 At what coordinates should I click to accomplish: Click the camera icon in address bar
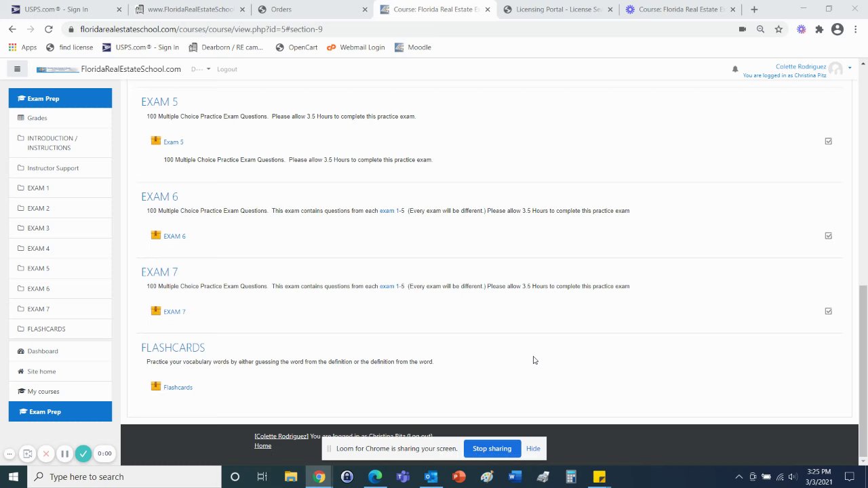pos(742,29)
